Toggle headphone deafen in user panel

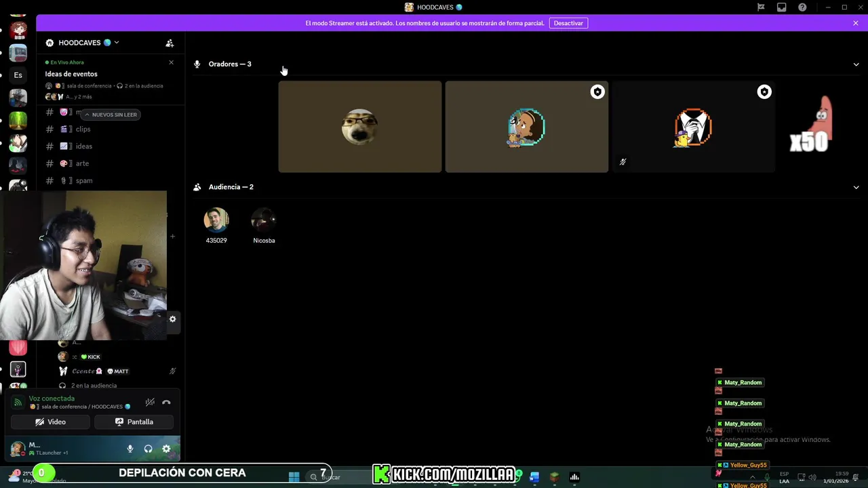point(148,449)
